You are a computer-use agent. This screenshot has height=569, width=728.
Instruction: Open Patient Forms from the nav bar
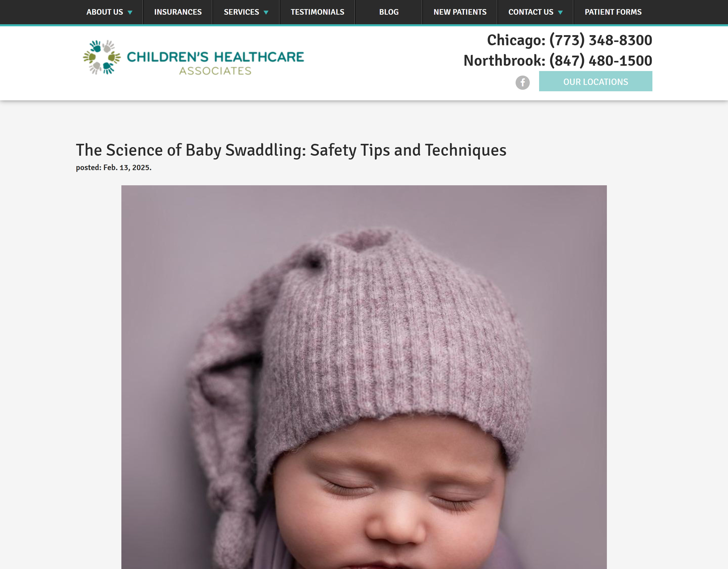click(613, 12)
